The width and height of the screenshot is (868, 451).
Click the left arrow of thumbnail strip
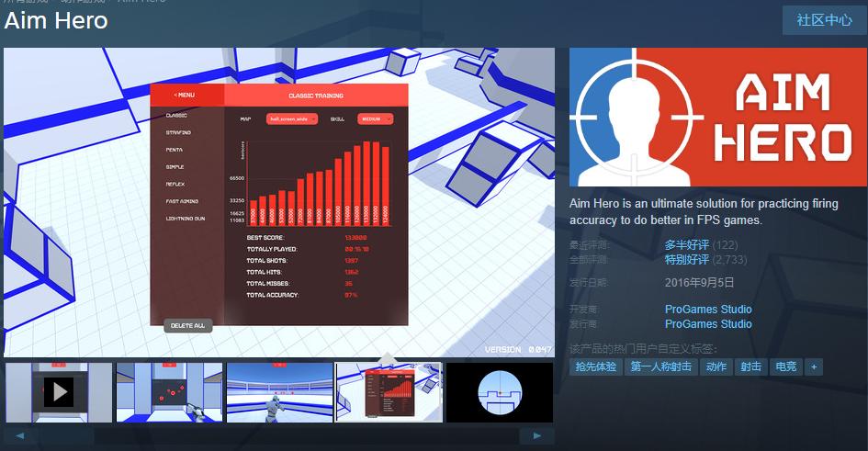click(x=20, y=435)
